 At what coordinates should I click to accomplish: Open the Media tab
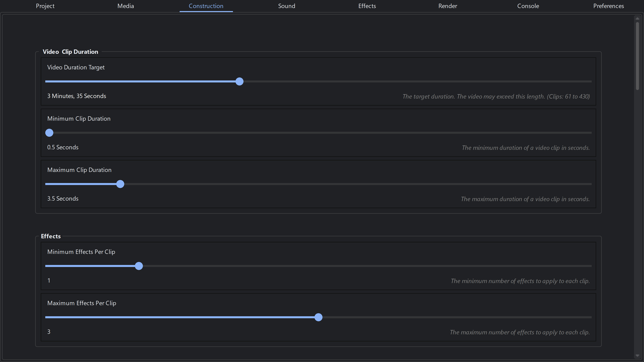[x=125, y=6]
